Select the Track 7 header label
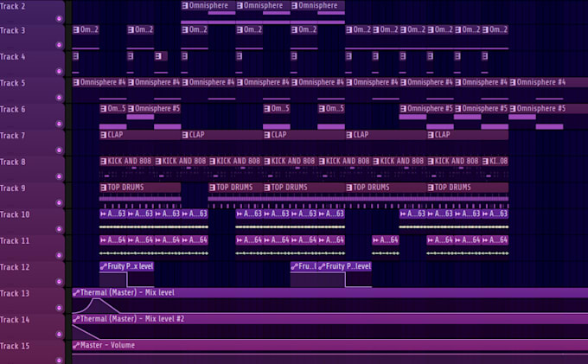 click(x=13, y=136)
